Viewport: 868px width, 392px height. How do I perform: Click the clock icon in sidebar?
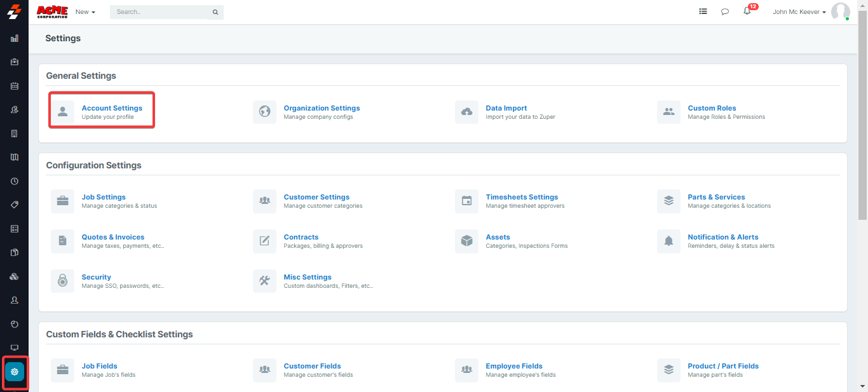(15, 181)
